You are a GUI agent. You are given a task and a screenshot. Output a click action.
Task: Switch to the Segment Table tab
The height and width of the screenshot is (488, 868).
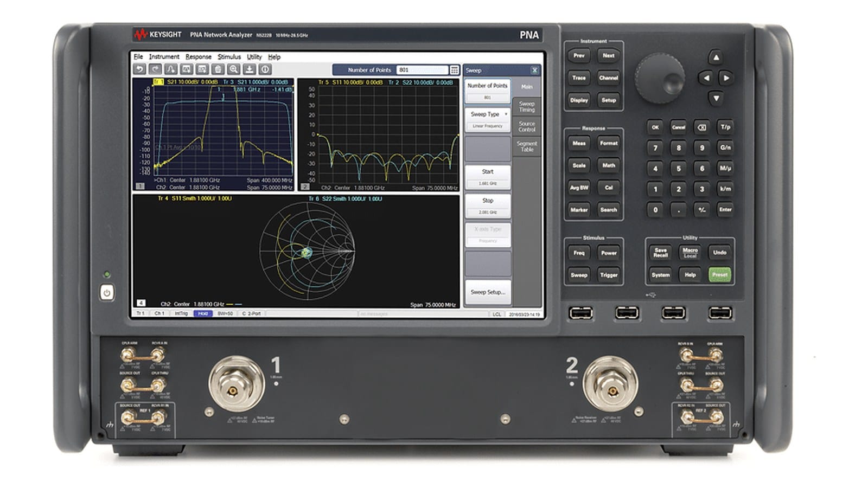pyautogui.click(x=527, y=146)
